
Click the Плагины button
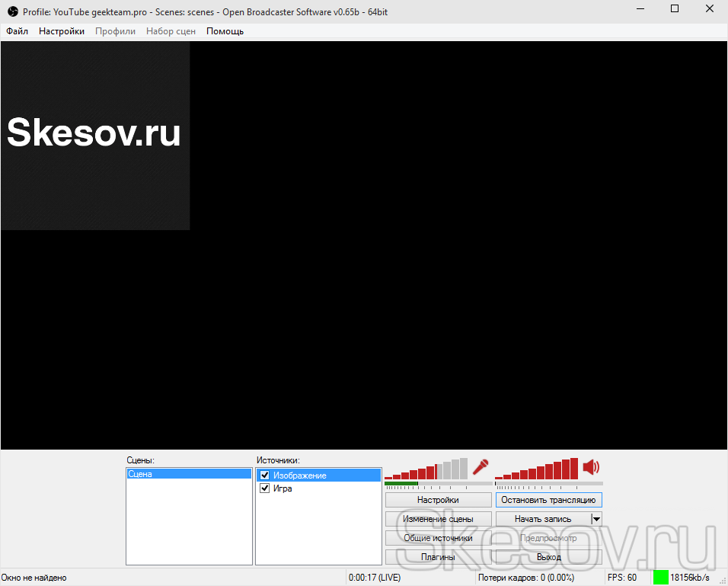point(438,557)
